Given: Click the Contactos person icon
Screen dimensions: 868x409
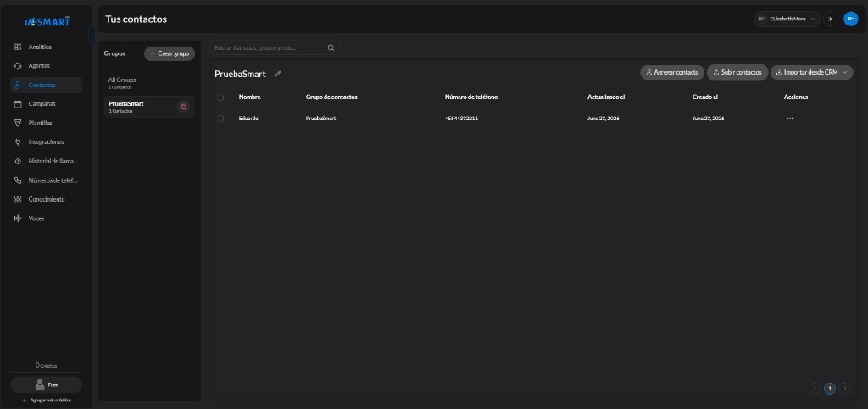Looking at the screenshot, I should [x=18, y=86].
